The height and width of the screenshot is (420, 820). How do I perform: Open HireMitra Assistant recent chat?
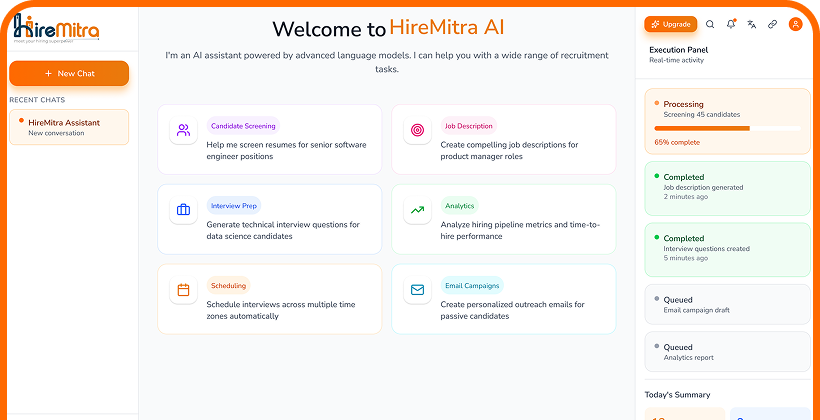click(x=69, y=127)
